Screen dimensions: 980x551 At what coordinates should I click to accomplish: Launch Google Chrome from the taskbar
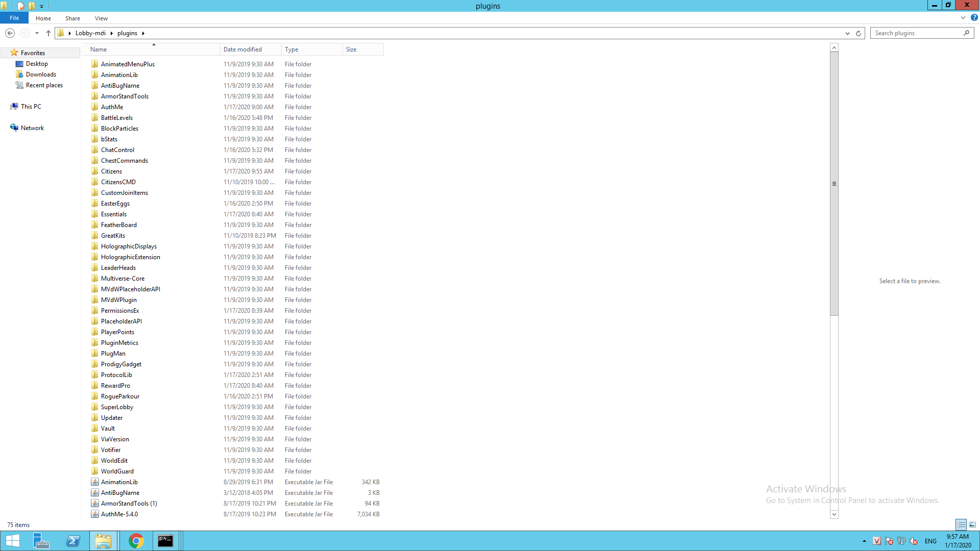click(136, 541)
